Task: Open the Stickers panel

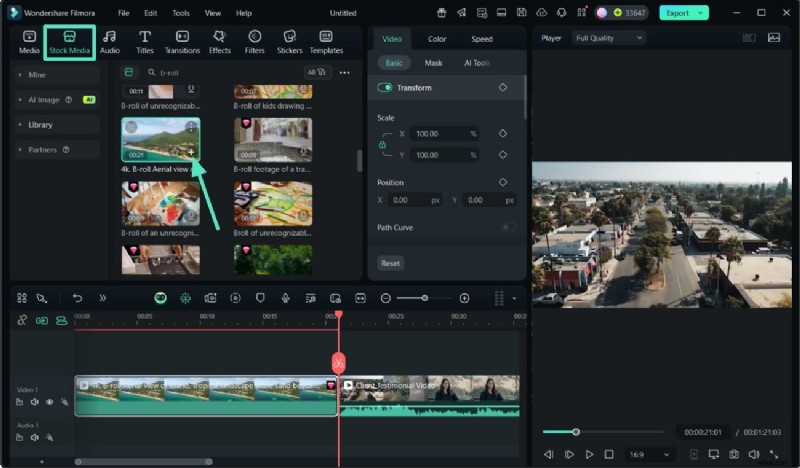Action: pos(289,41)
